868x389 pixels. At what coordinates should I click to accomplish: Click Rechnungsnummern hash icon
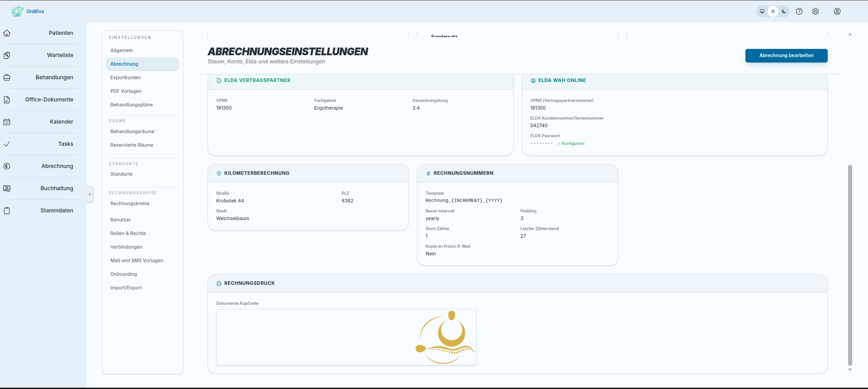[x=428, y=173]
